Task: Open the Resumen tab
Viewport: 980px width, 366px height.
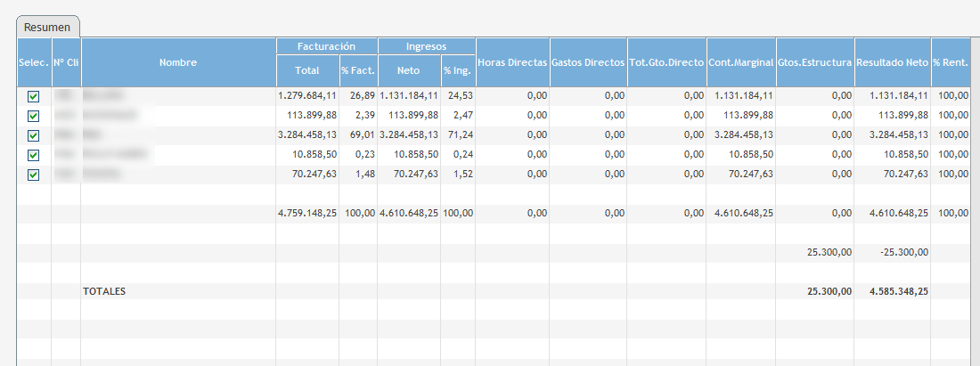Action: pos(48,27)
